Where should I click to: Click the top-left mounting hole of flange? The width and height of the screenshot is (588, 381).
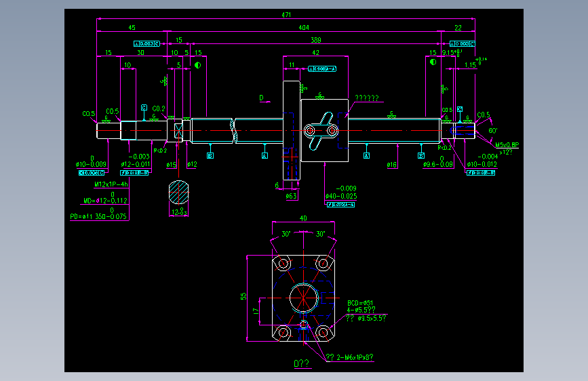click(x=283, y=264)
